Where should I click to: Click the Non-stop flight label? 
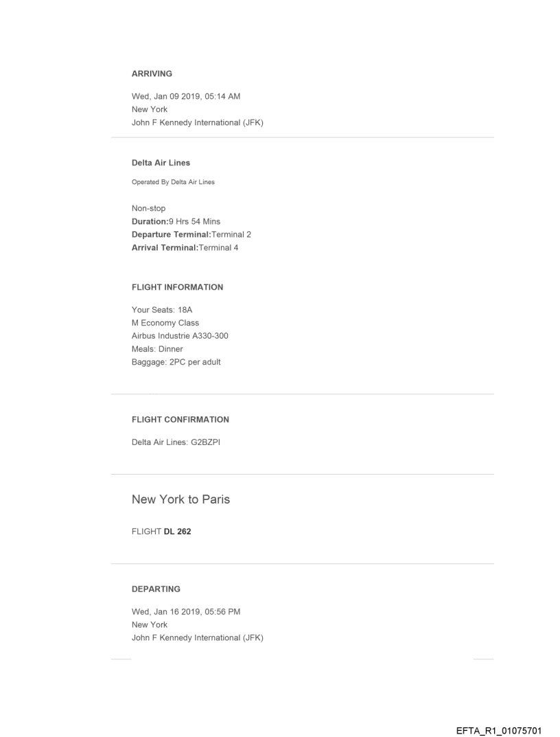(148, 208)
